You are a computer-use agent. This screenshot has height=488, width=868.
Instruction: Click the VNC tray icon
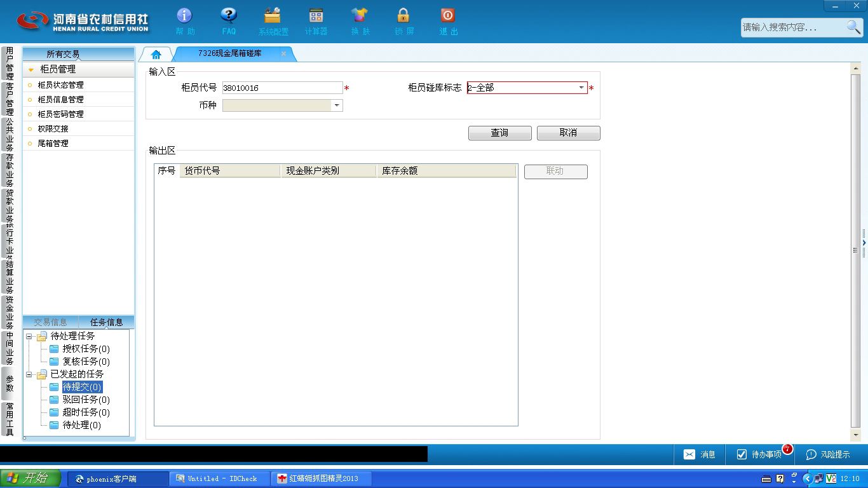pyautogui.click(x=831, y=478)
